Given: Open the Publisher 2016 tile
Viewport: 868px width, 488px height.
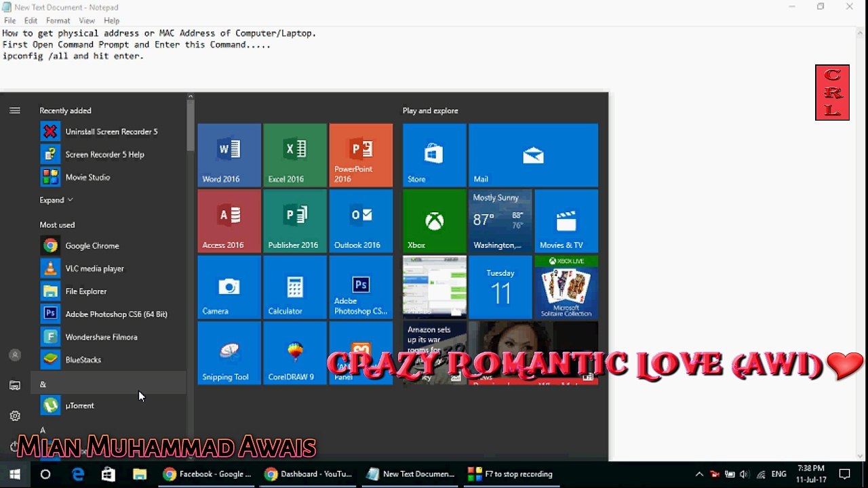Looking at the screenshot, I should (x=295, y=221).
